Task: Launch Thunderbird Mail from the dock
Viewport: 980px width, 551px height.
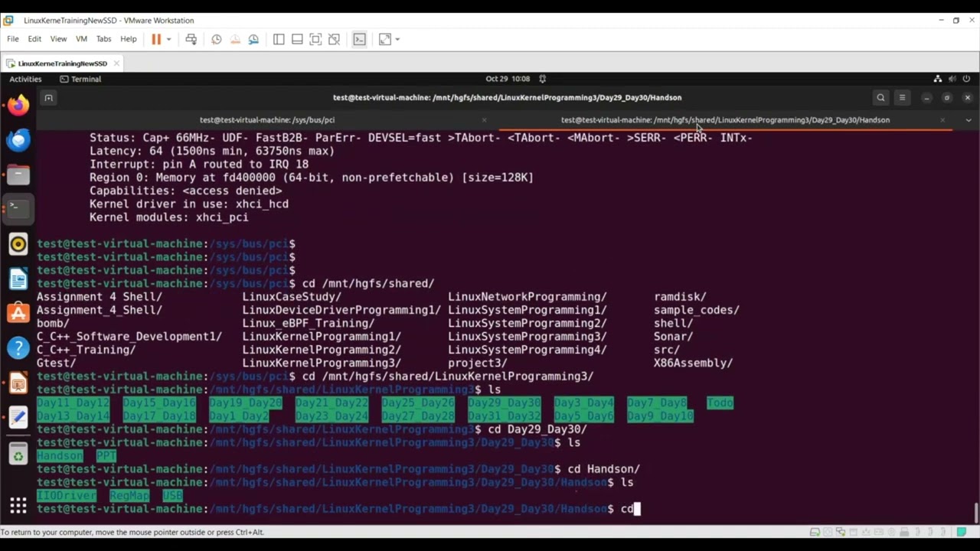Action: pos(18,140)
